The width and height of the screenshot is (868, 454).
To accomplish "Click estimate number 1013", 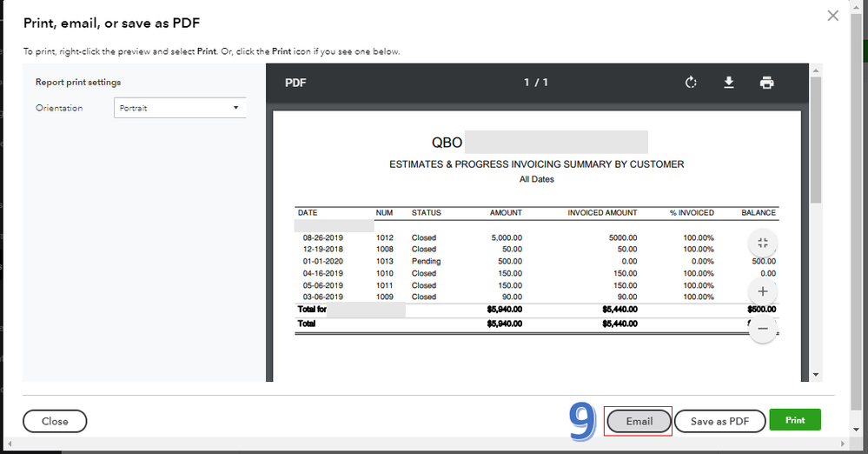I will (x=385, y=262).
